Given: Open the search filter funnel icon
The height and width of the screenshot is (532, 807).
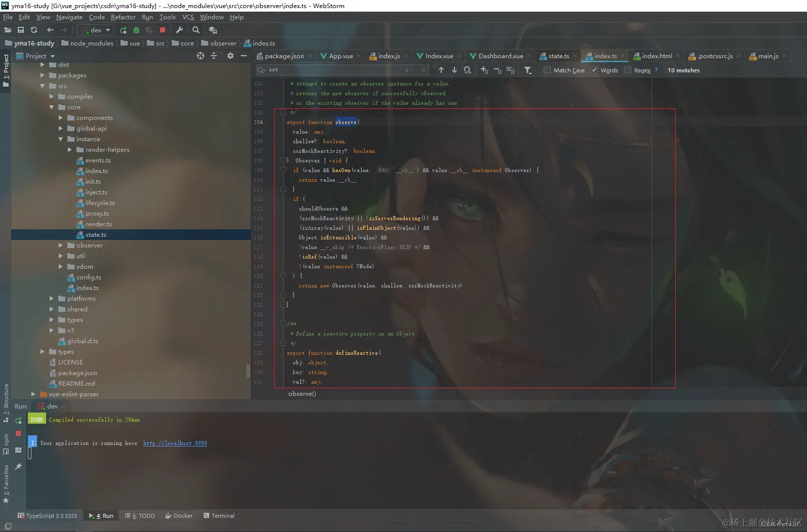Looking at the screenshot, I should 528,70.
